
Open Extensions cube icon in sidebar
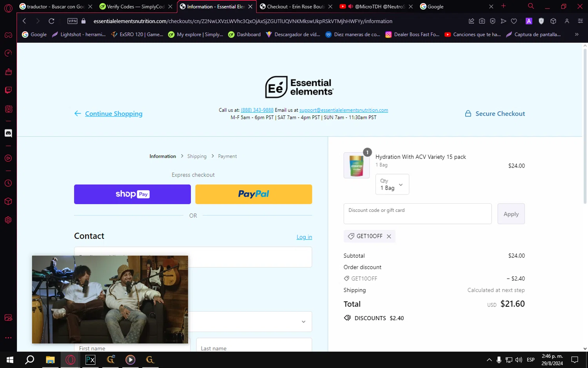tap(8, 202)
